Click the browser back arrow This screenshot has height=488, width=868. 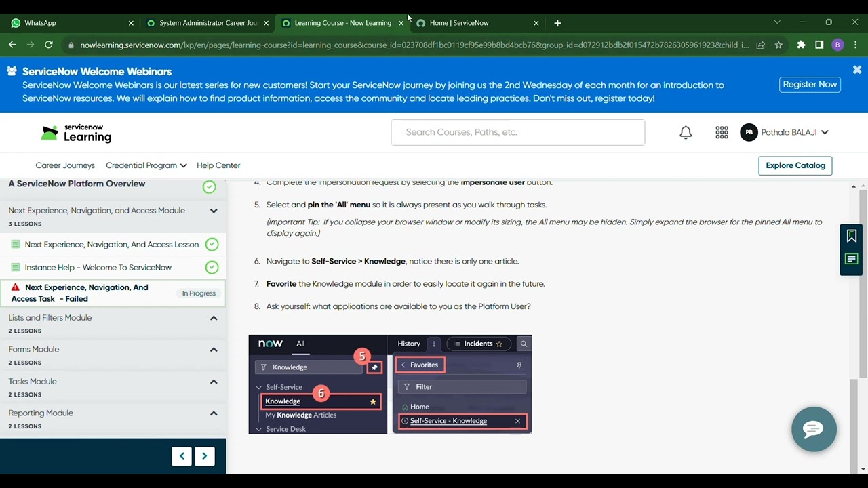(12, 45)
